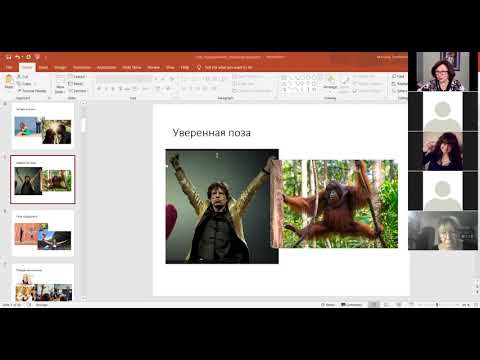Open the font name combo box
480x360 pixels.
coord(118,79)
